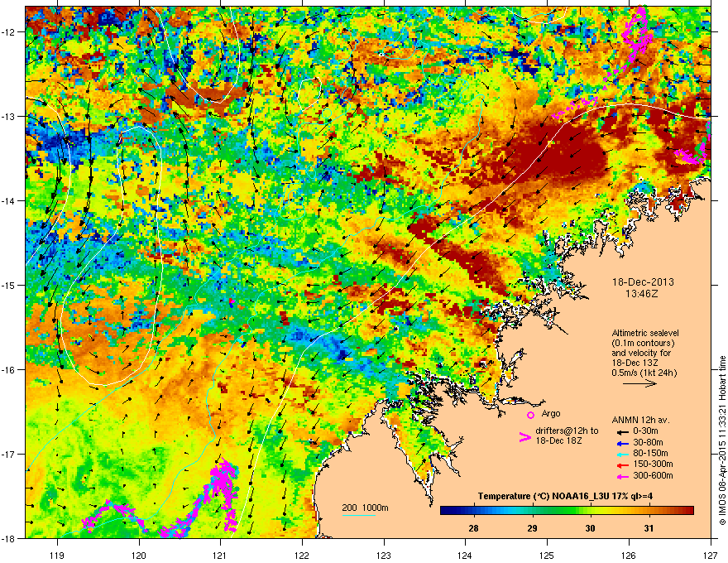Click the '0-30m' depth label
The image size is (728, 563).
click(645, 431)
